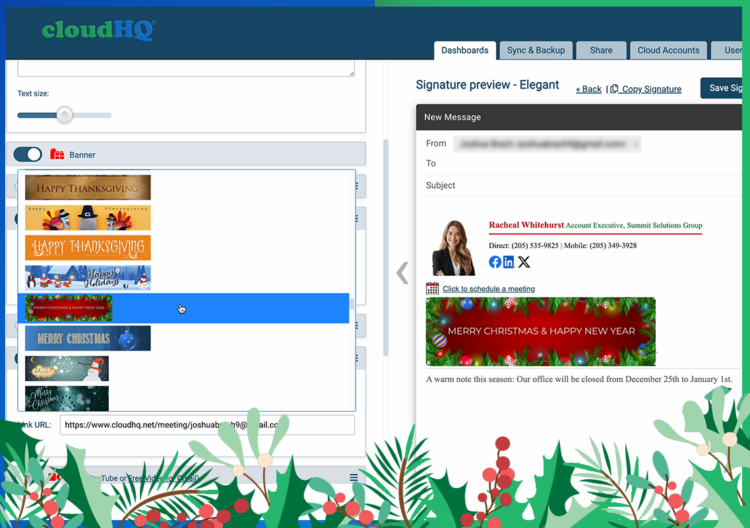Viewport: 750px width, 528px height.
Task: Click the hamburger icon on bottom section row
Action: pos(354,478)
